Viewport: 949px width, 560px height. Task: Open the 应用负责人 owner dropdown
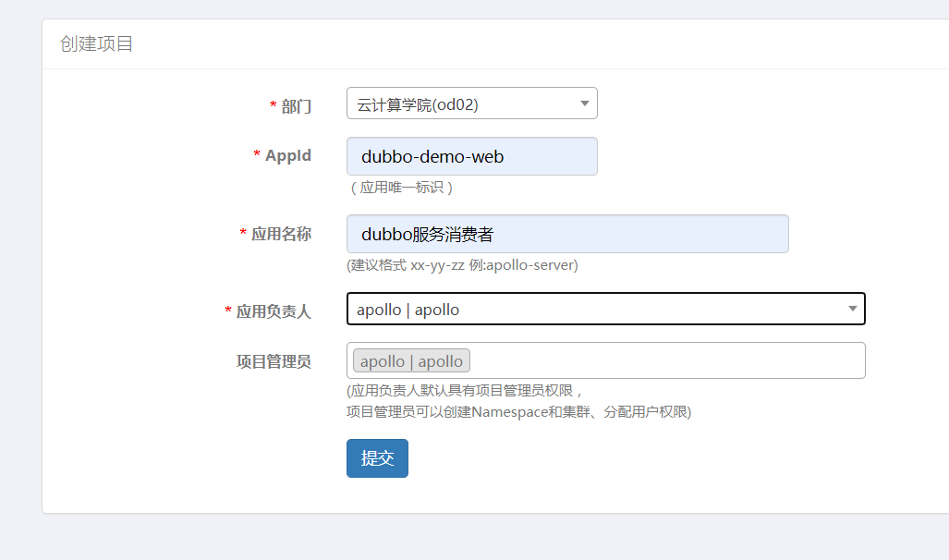pyautogui.click(x=606, y=309)
